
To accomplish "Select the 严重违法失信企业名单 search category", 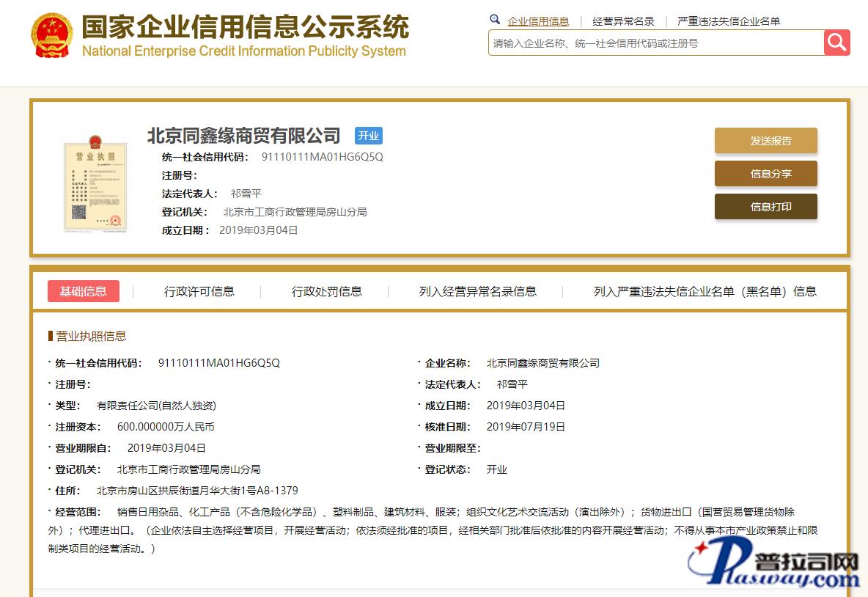I will (x=728, y=21).
